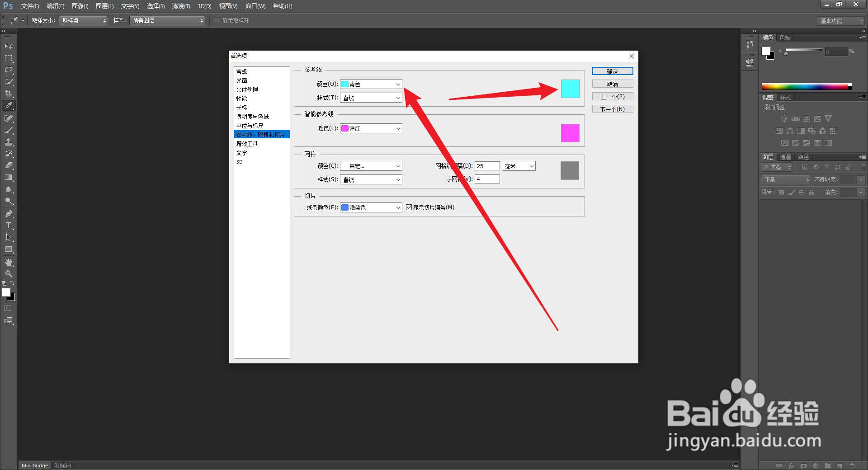Click the cyan guides color swatch
The width and height of the screenshot is (868, 470).
tap(570, 89)
